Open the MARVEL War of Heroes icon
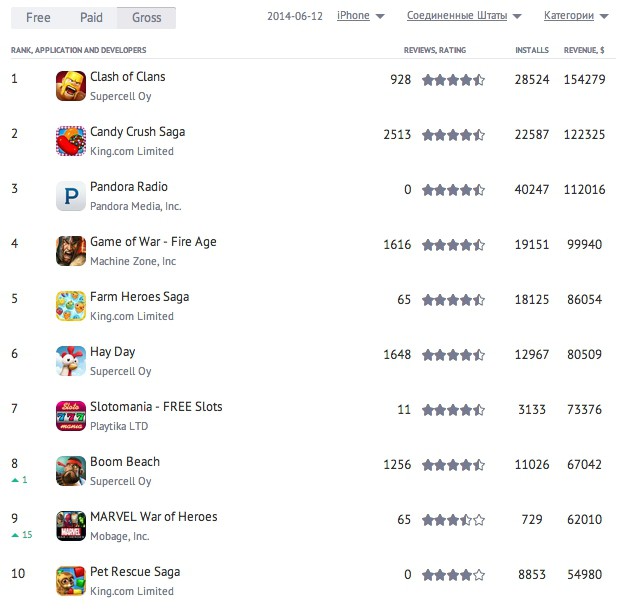The height and width of the screenshot is (609, 625). (71, 526)
